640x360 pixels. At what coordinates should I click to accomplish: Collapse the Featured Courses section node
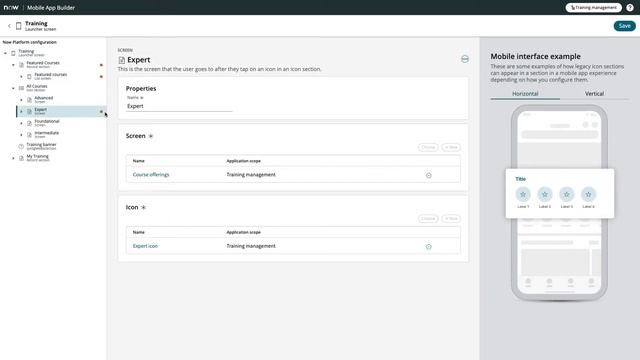point(13,65)
